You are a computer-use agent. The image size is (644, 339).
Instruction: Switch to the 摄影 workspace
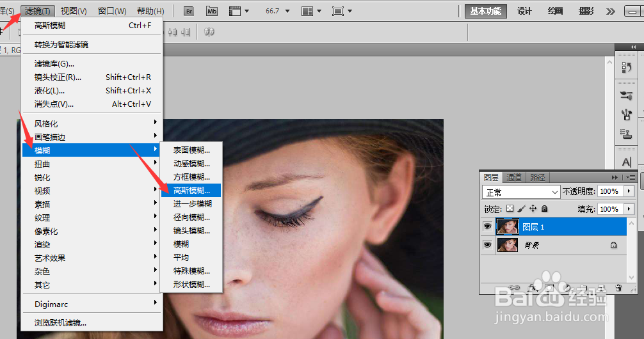[586, 11]
